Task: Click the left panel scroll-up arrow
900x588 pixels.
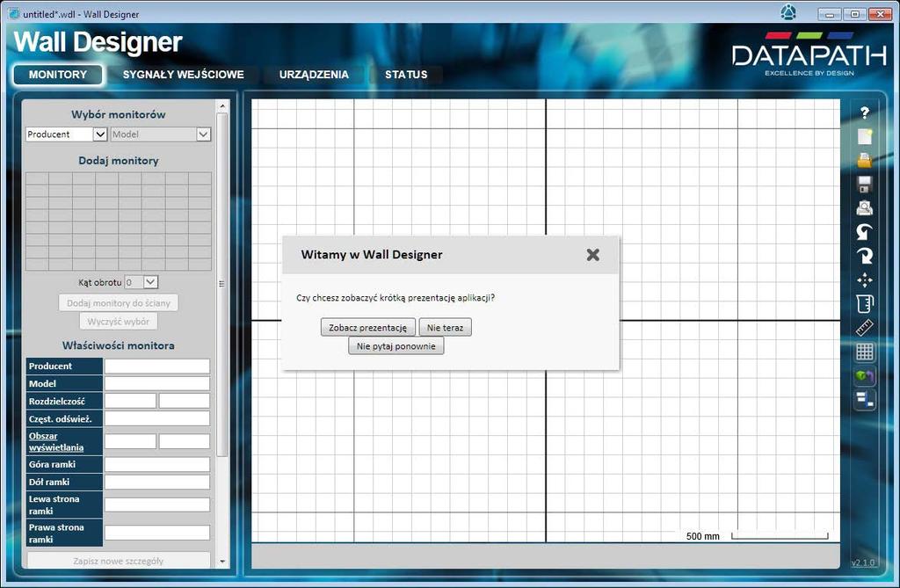Action: 222,106
